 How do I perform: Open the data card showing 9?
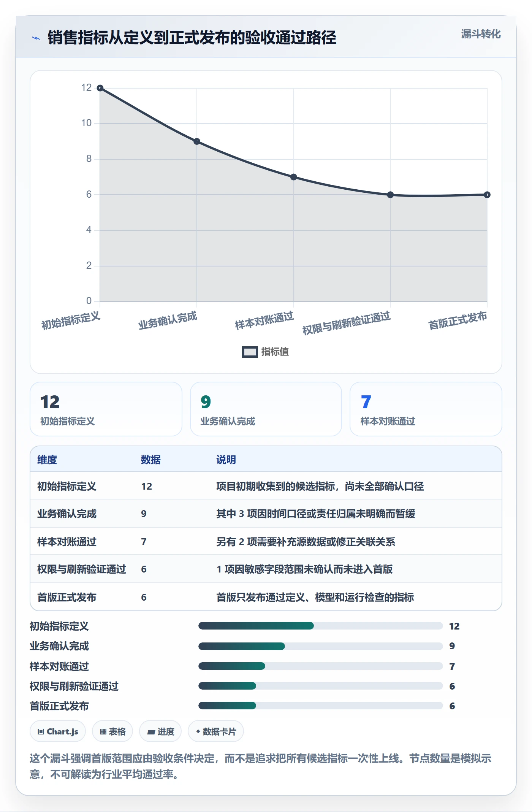266,409
